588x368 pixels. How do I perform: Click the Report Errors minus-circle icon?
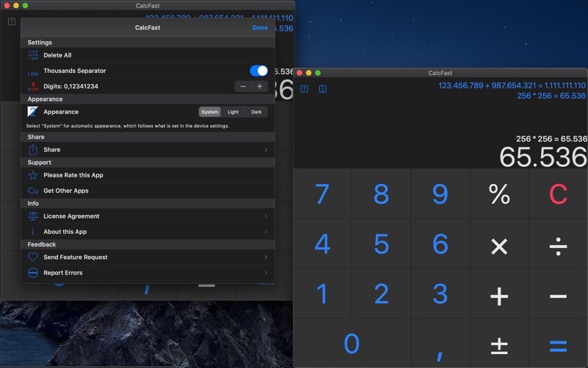point(33,272)
